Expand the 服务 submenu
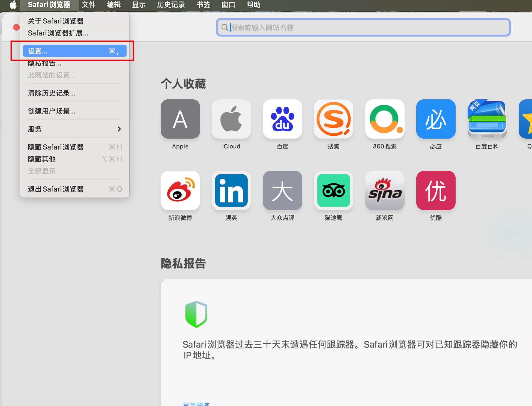 (x=74, y=129)
